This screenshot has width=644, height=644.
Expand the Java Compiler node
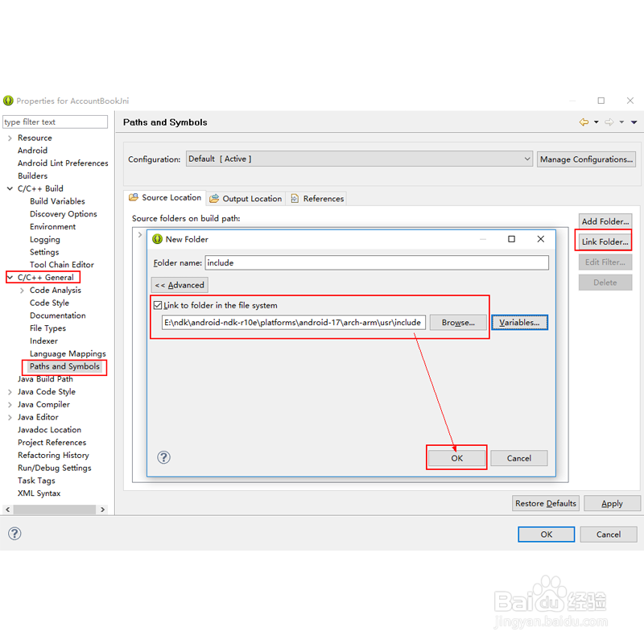coord(10,405)
